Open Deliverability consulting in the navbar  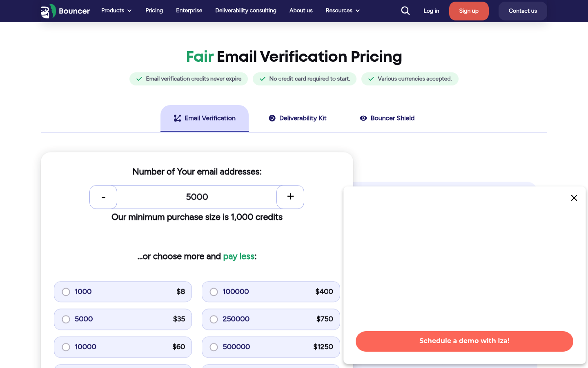pyautogui.click(x=246, y=11)
